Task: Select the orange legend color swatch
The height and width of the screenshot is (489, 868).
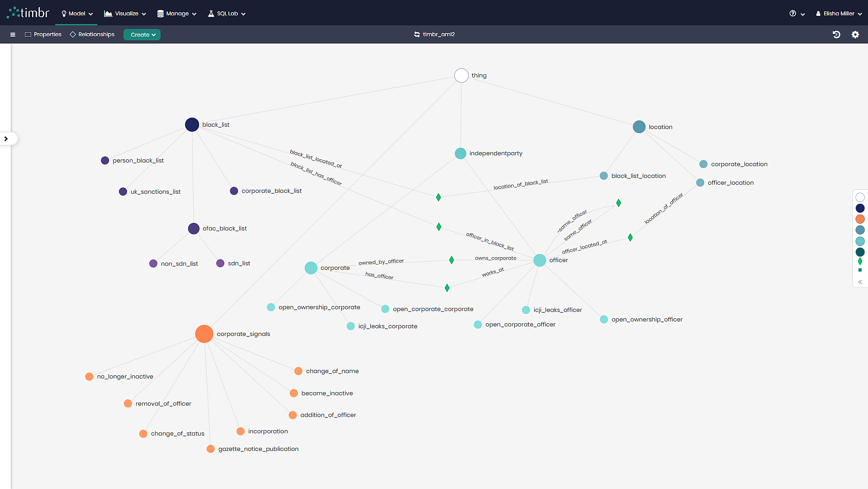Action: point(860,219)
